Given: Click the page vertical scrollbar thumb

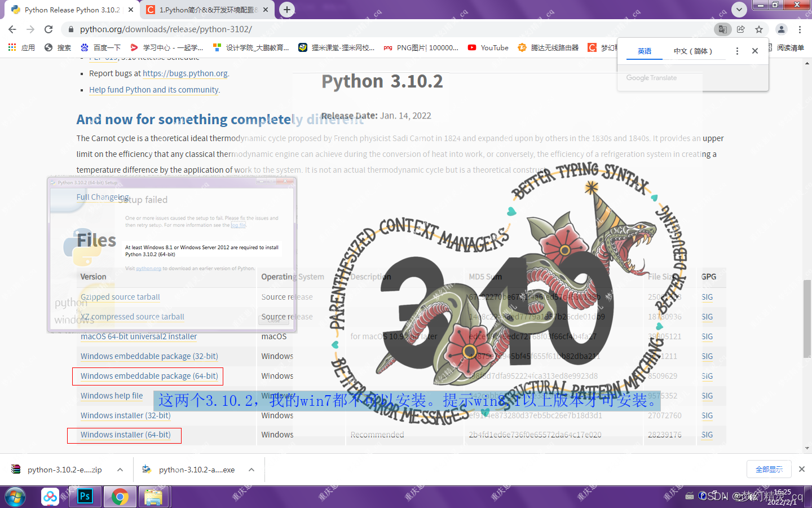Looking at the screenshot, I should [807, 318].
